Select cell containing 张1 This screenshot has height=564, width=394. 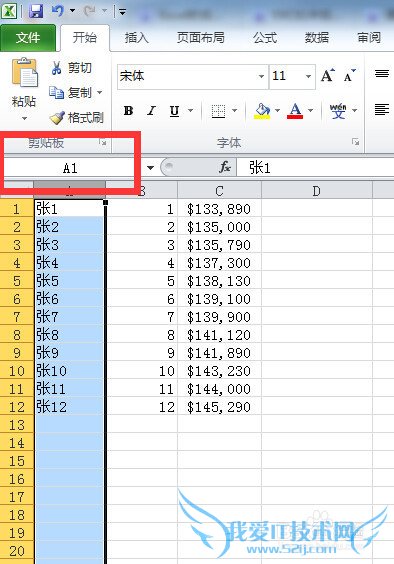(x=69, y=209)
